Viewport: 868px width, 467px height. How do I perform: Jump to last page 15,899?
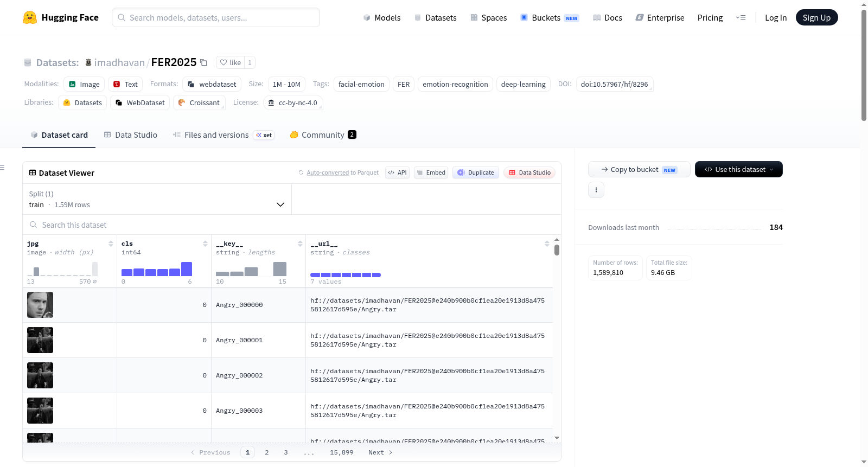(341, 452)
